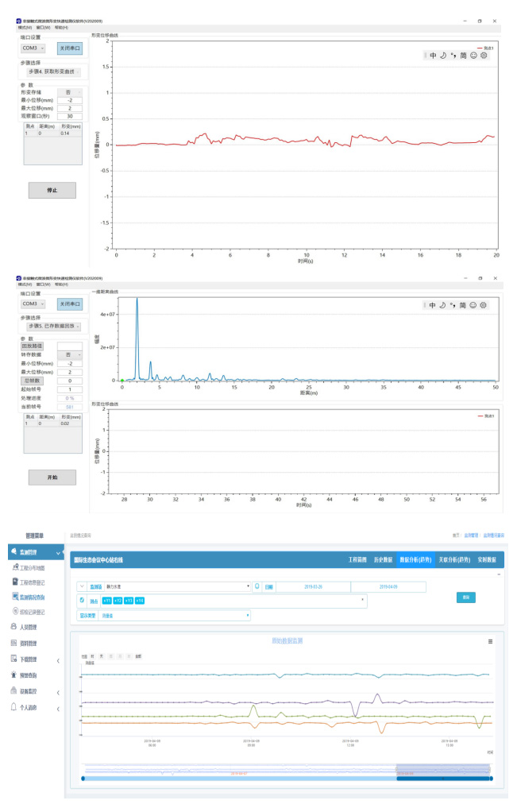The height and width of the screenshot is (812, 517).
Task: Click the 个人消息 bell icon
Action: coord(14,707)
